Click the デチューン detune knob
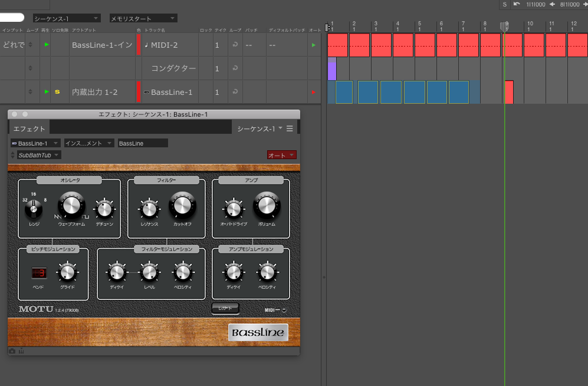 point(104,209)
